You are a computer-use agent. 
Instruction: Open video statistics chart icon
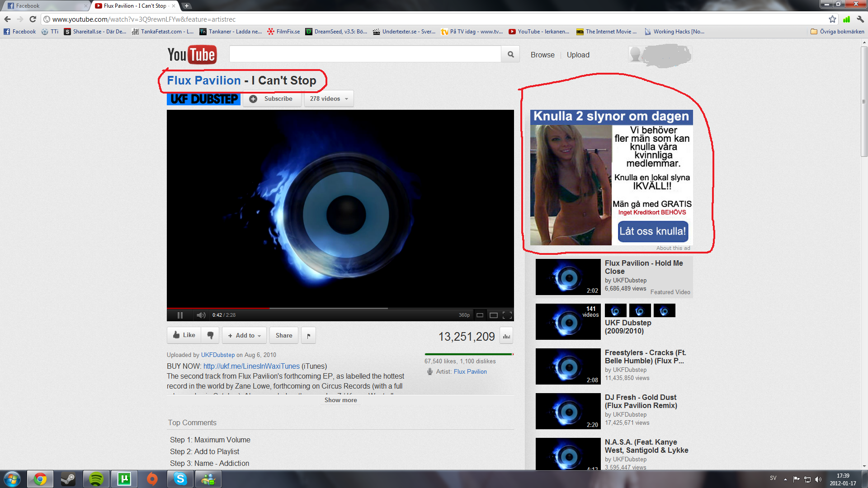pos(506,336)
